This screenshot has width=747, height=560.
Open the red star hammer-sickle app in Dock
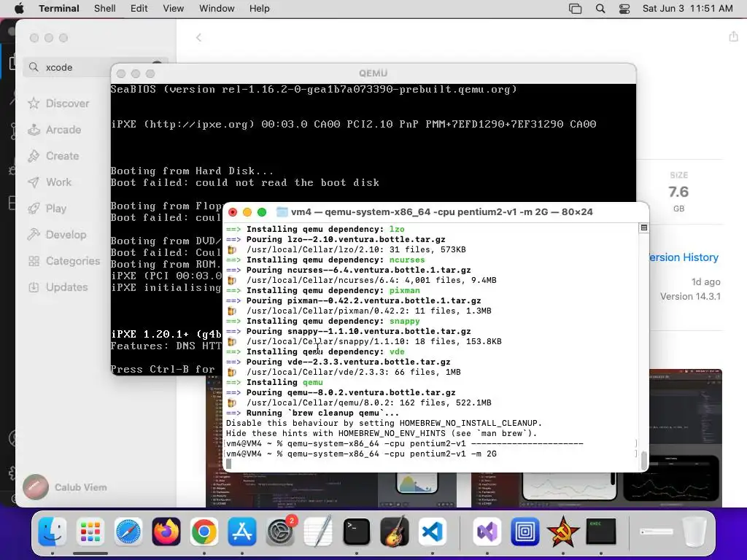(563, 532)
